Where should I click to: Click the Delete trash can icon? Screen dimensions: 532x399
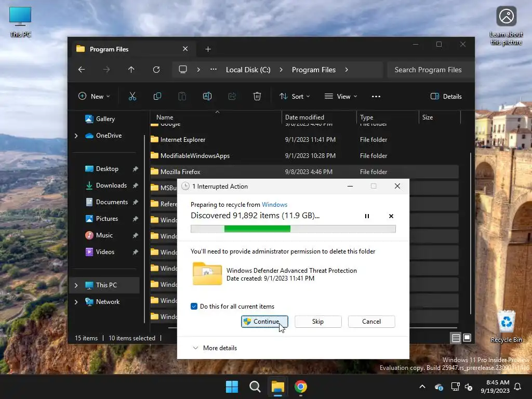point(257,96)
